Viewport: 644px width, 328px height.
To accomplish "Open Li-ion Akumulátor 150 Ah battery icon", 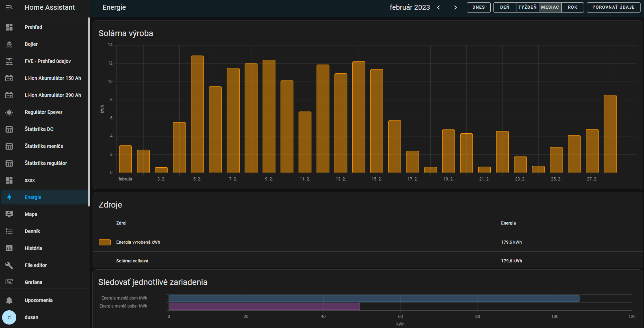I will [x=9, y=78].
